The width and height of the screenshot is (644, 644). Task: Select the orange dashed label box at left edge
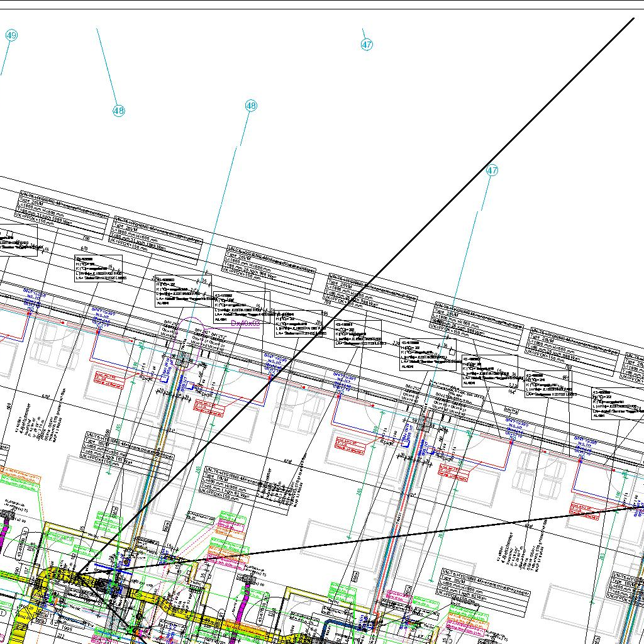21,476
